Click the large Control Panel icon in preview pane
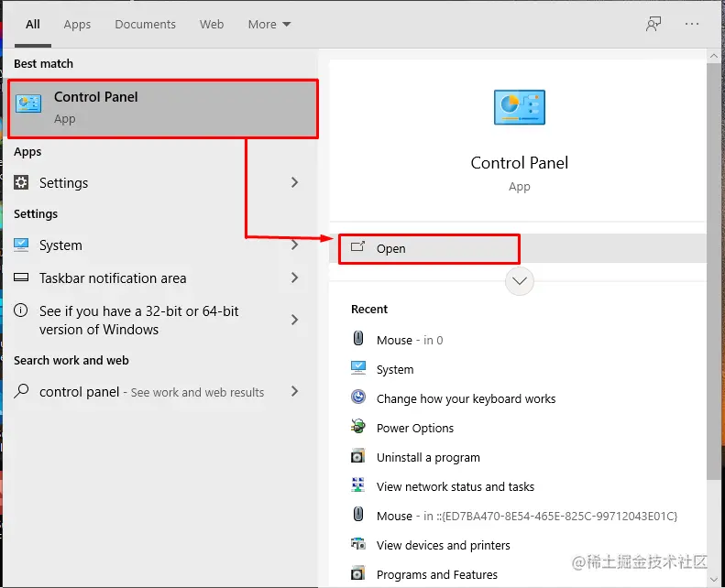The height and width of the screenshot is (588, 725). [x=520, y=107]
